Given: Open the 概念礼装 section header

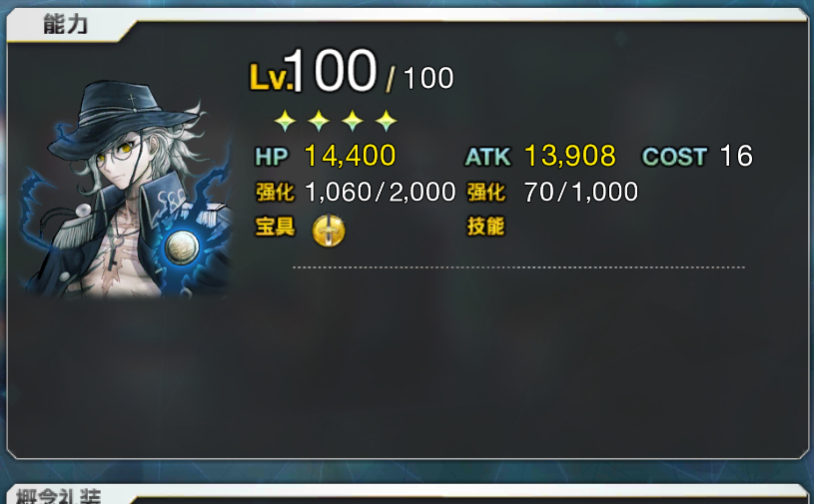Looking at the screenshot, I should click(58, 496).
